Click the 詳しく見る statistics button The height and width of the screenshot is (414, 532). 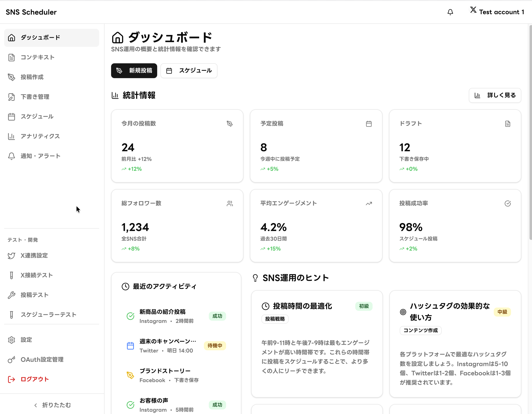495,95
